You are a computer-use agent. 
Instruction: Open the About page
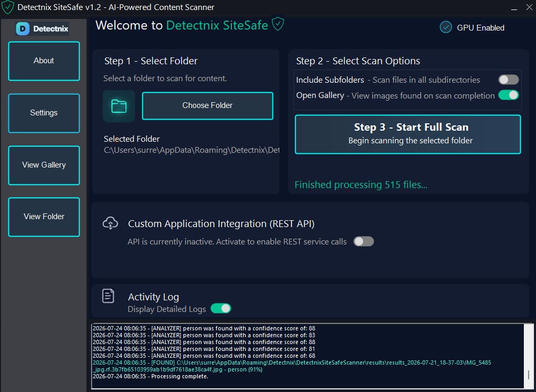tap(44, 61)
